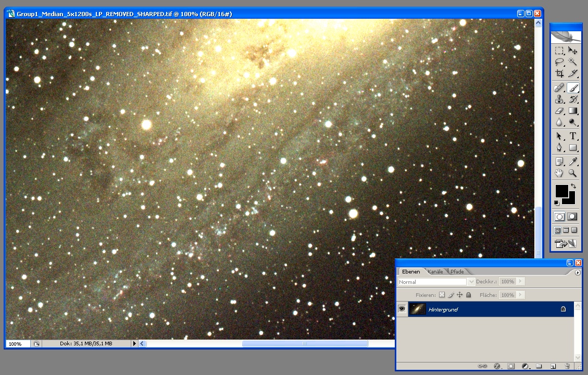Click the link layers button

[x=483, y=366]
